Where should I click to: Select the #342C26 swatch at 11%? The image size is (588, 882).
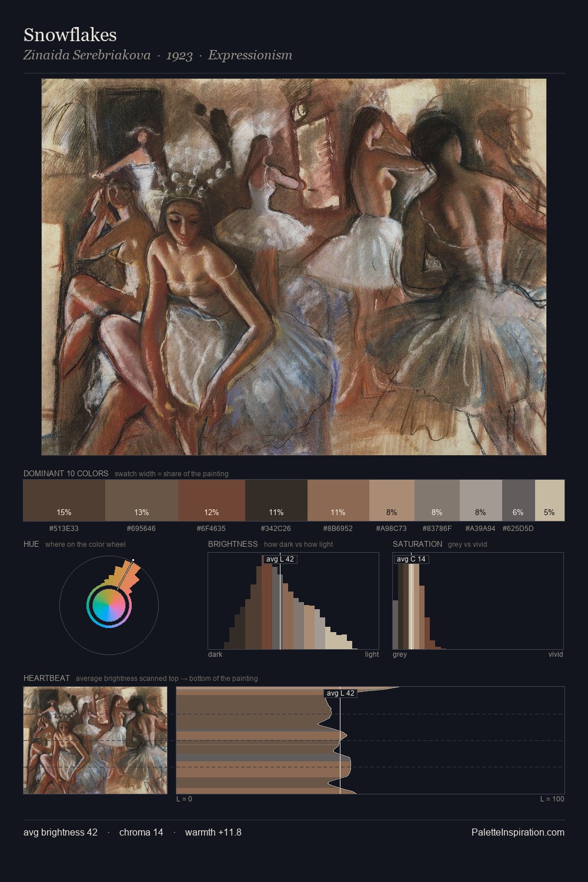[x=276, y=500]
